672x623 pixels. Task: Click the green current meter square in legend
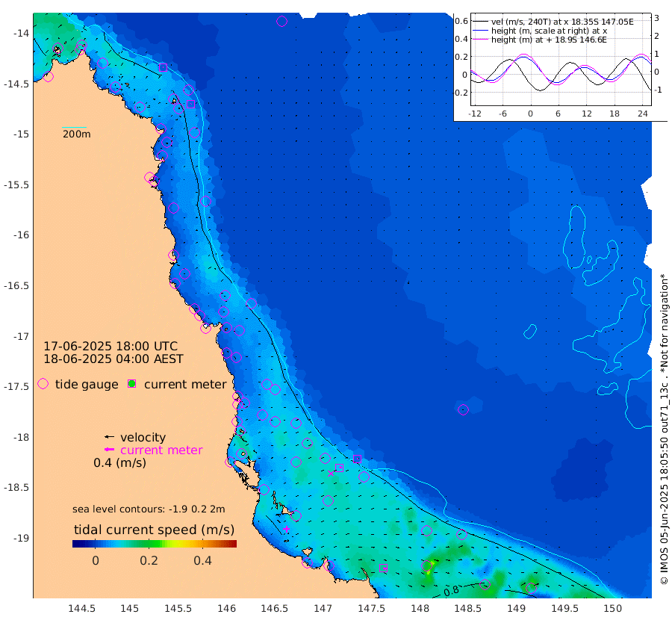(132, 384)
